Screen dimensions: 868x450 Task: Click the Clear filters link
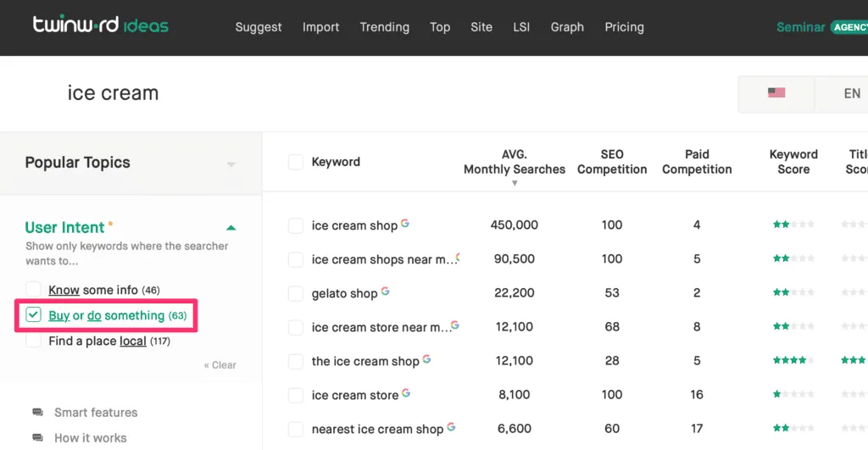coord(220,364)
